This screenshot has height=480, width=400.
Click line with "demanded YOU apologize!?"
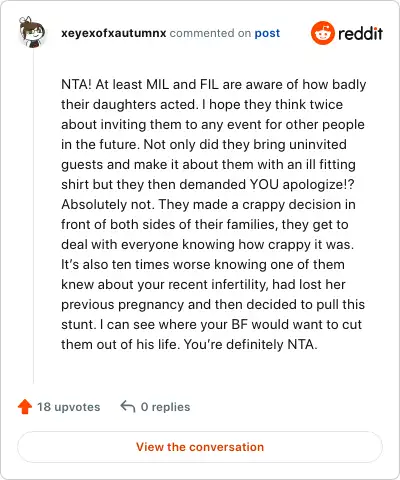point(208,185)
